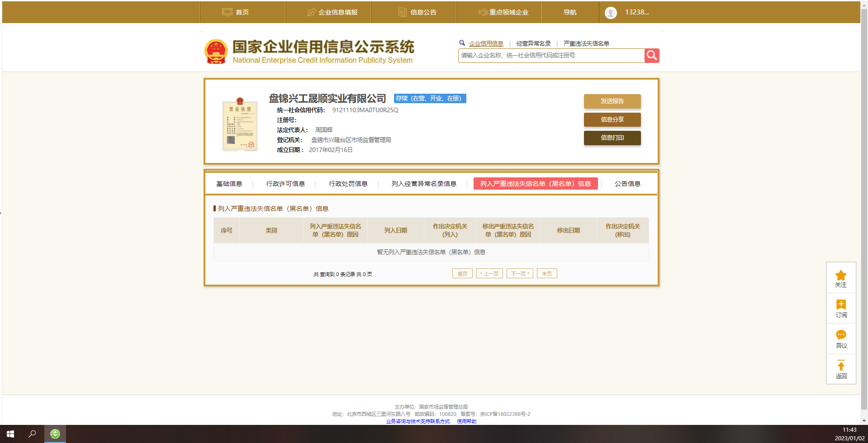Click the small blue search icon near 企业信用信息
The image size is (868, 443).
click(462, 43)
